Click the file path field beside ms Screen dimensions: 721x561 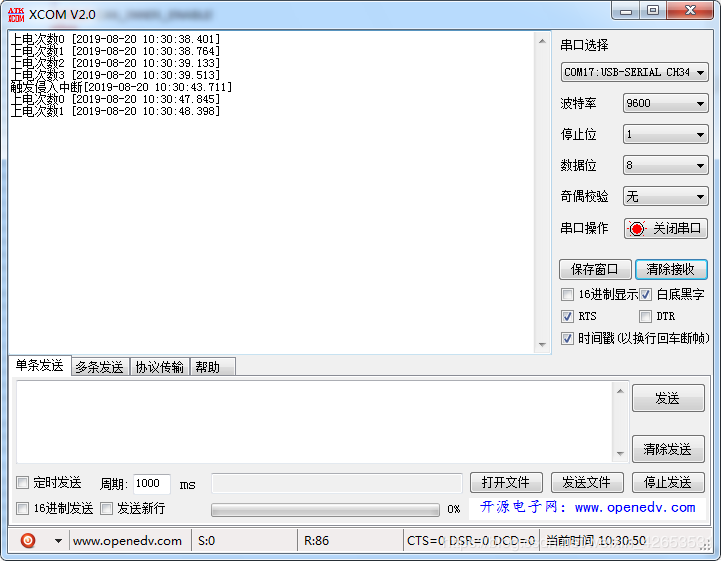click(x=337, y=483)
